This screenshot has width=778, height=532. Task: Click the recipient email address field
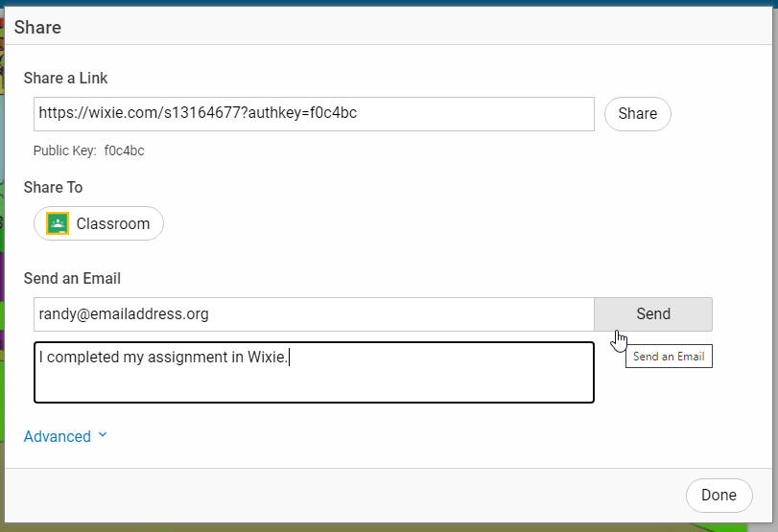[x=314, y=314]
